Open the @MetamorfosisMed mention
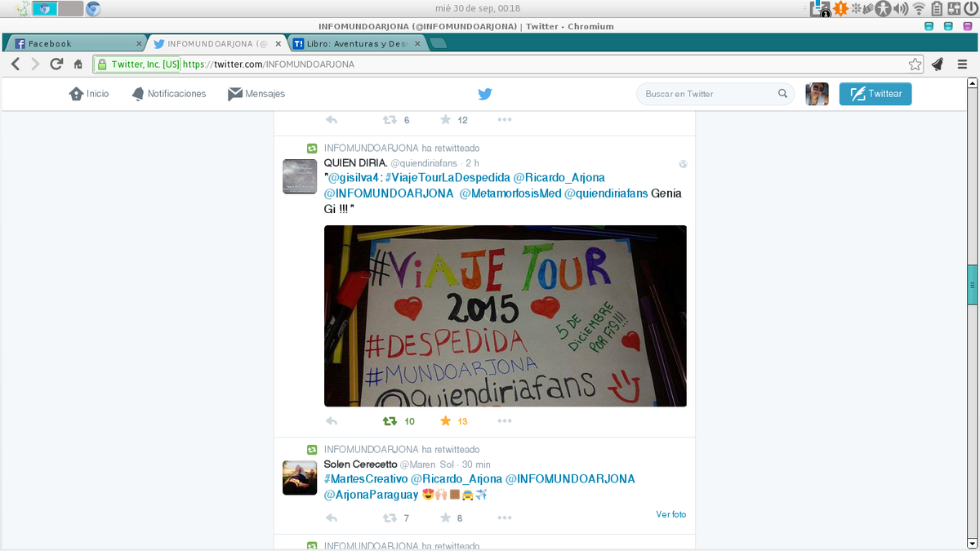The height and width of the screenshot is (551, 980). coord(510,193)
